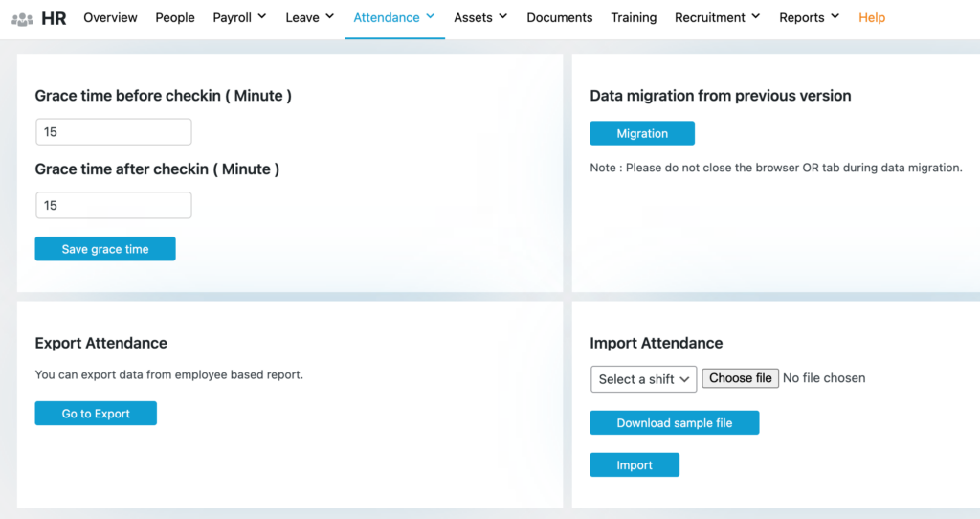This screenshot has width=980, height=519.
Task: Expand the Reports dropdown chevron
Action: click(835, 17)
